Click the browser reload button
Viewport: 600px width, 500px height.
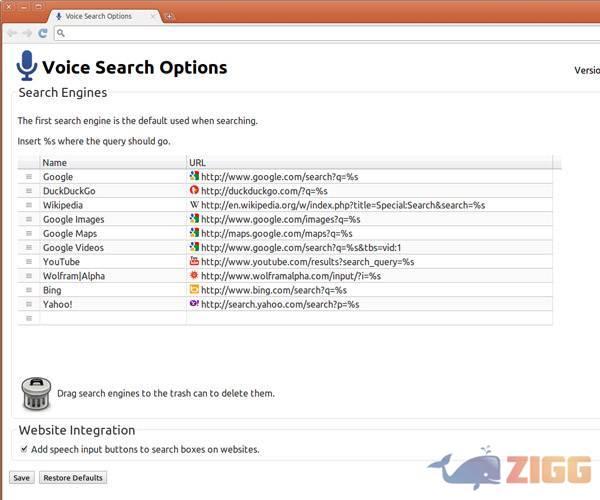42,33
